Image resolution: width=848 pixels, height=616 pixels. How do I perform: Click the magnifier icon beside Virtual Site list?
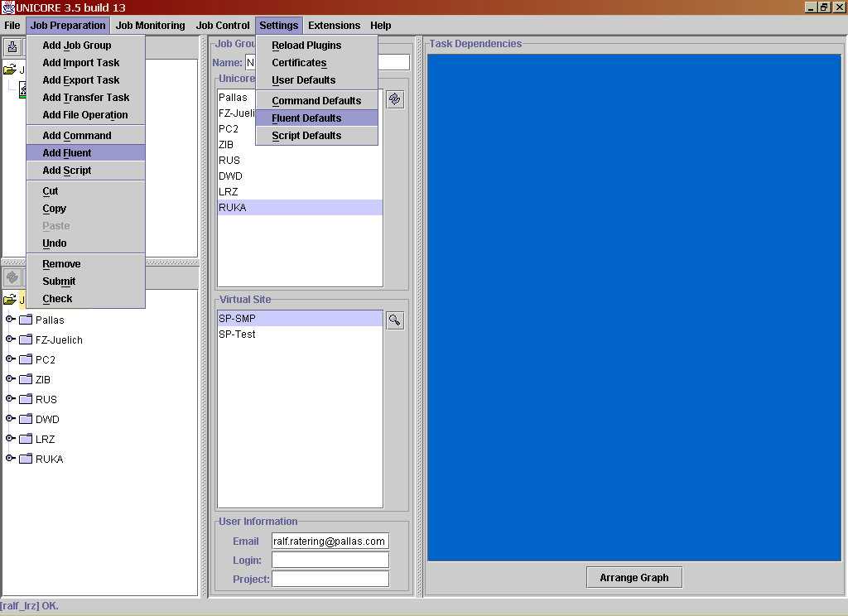pyautogui.click(x=395, y=320)
